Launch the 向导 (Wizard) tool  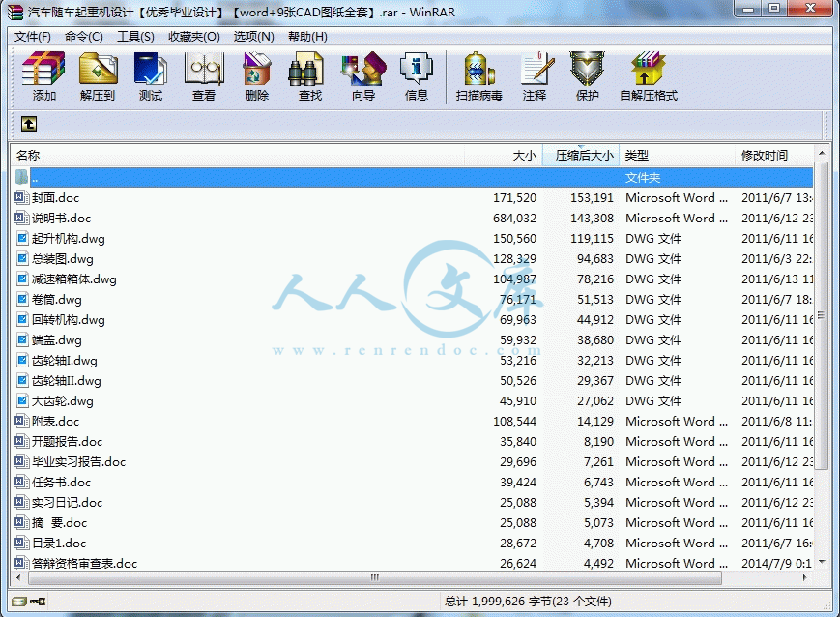(363, 76)
